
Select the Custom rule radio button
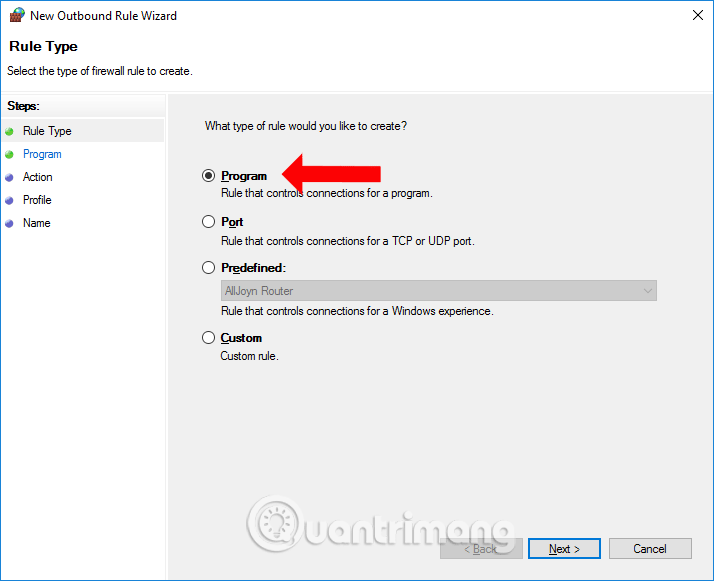coord(208,338)
